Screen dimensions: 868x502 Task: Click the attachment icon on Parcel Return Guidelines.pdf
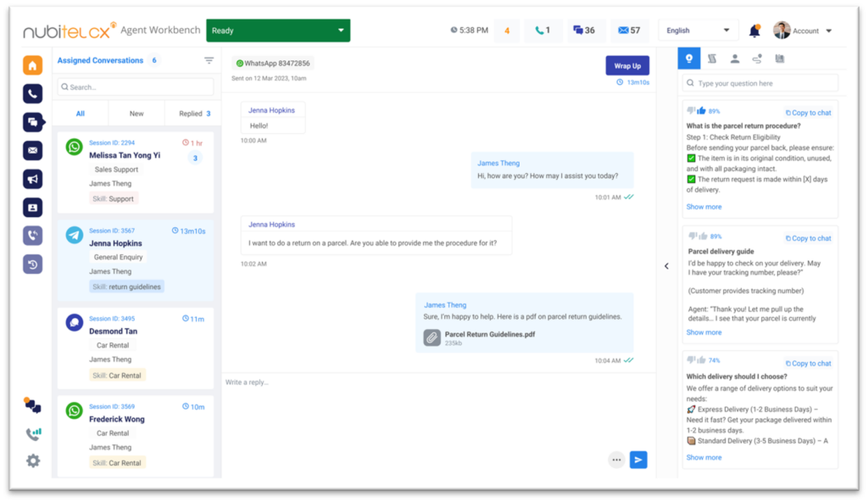tap(431, 337)
